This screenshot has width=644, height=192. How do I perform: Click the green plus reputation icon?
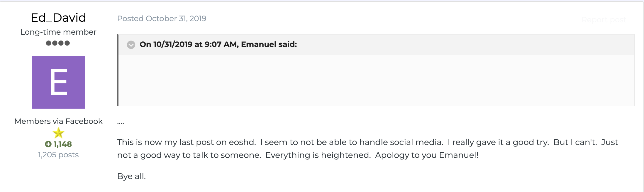click(48, 144)
